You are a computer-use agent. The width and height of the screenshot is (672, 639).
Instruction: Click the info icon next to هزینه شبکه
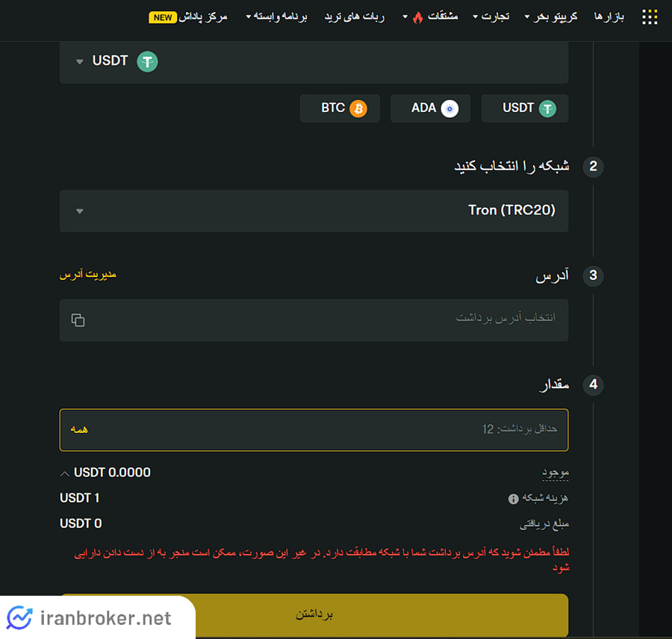point(513,499)
